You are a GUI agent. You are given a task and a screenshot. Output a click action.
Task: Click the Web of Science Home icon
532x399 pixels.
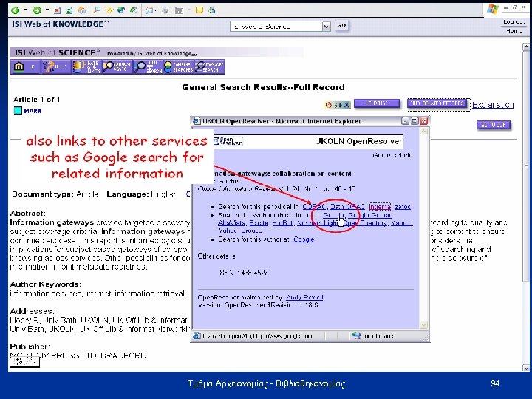[x=25, y=66]
